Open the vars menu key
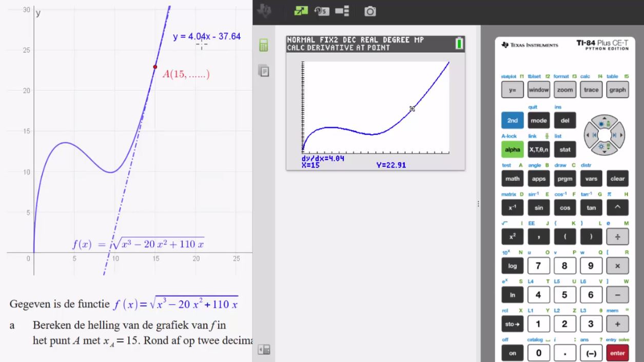The image size is (644, 362). 591,179
